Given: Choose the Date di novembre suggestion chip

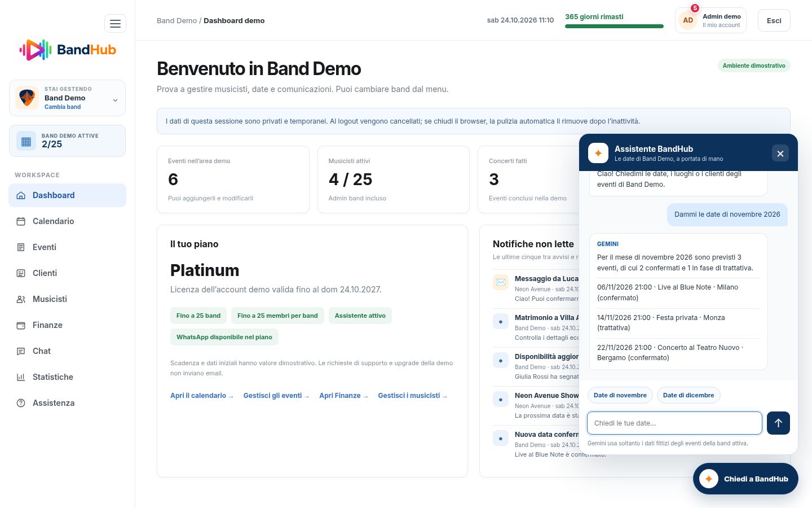Looking at the screenshot, I should coord(620,395).
